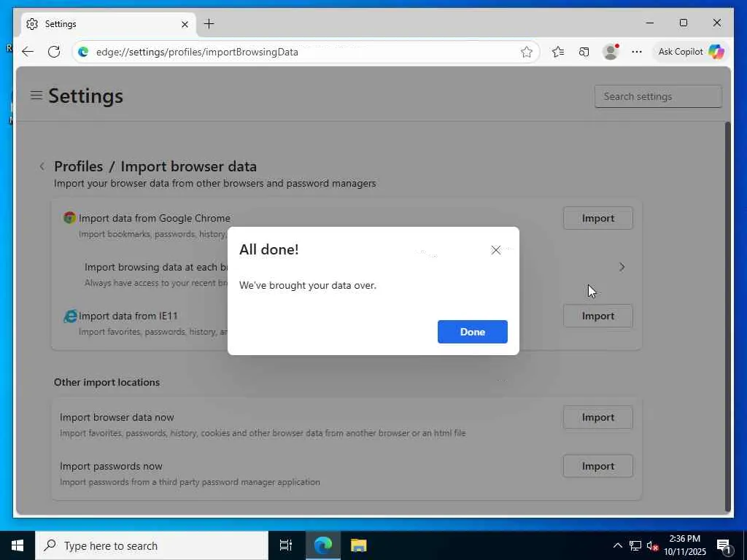Add this page to favorites star

coord(527,52)
